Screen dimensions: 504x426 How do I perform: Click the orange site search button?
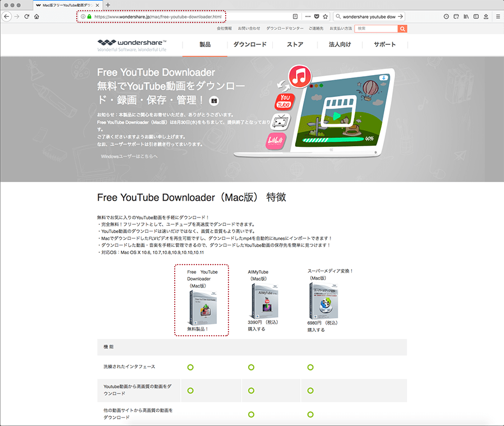tap(403, 29)
